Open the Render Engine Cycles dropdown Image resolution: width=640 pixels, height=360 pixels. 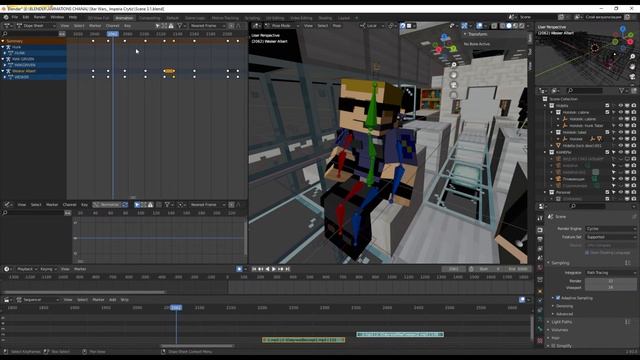(611, 229)
